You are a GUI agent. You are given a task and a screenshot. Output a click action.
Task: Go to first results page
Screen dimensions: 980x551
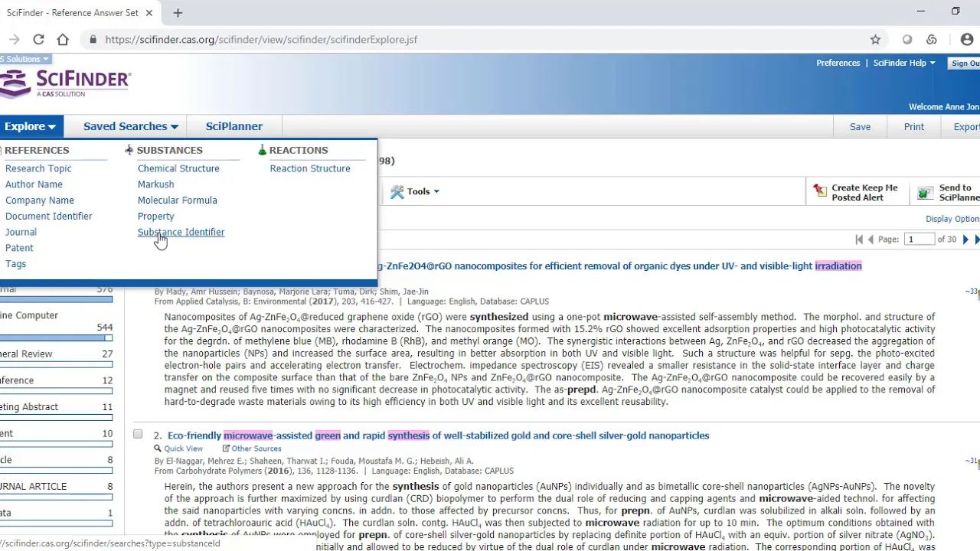click(x=859, y=240)
